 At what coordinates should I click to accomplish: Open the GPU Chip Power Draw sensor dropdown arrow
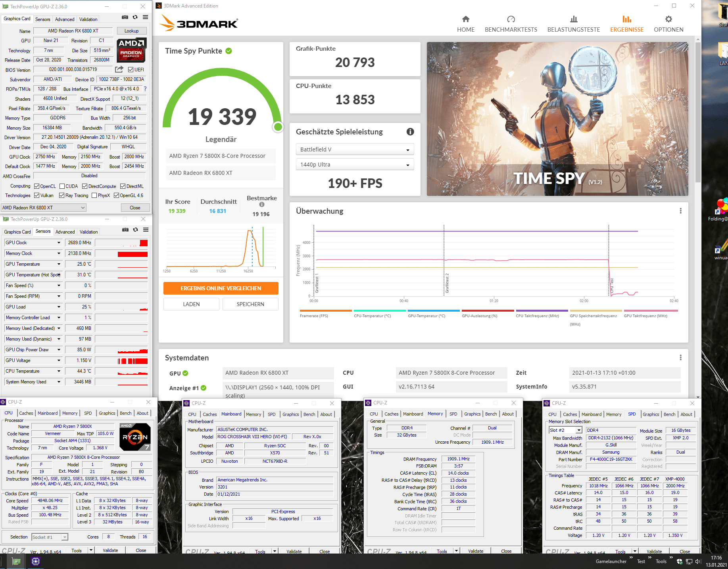point(59,350)
